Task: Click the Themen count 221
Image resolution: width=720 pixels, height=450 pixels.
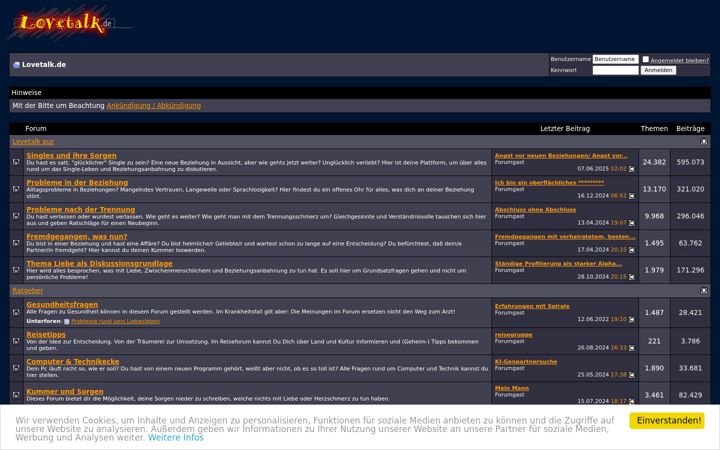Action: click(x=654, y=341)
